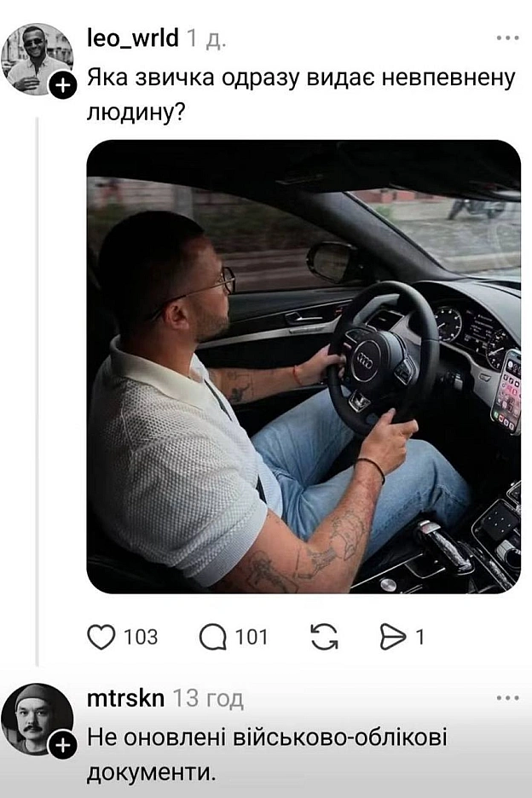The image size is (532, 798).
Task: Open three-dot menu on mtrskn reply
Action: pos(507,697)
